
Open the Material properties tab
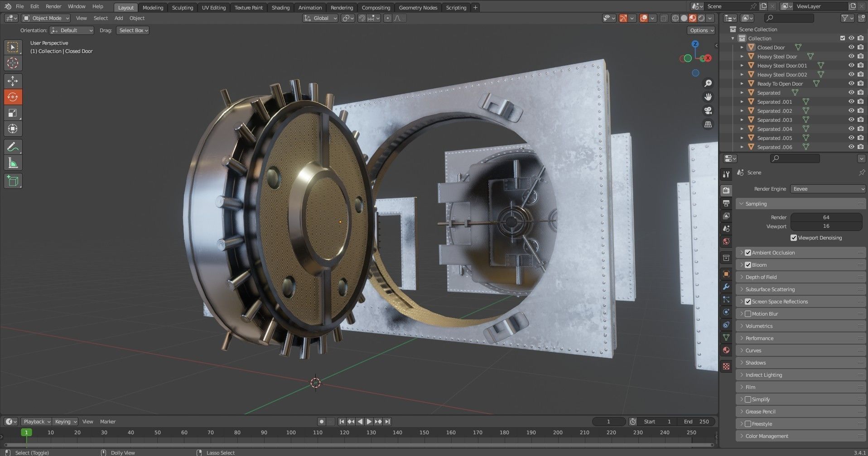pos(726,350)
